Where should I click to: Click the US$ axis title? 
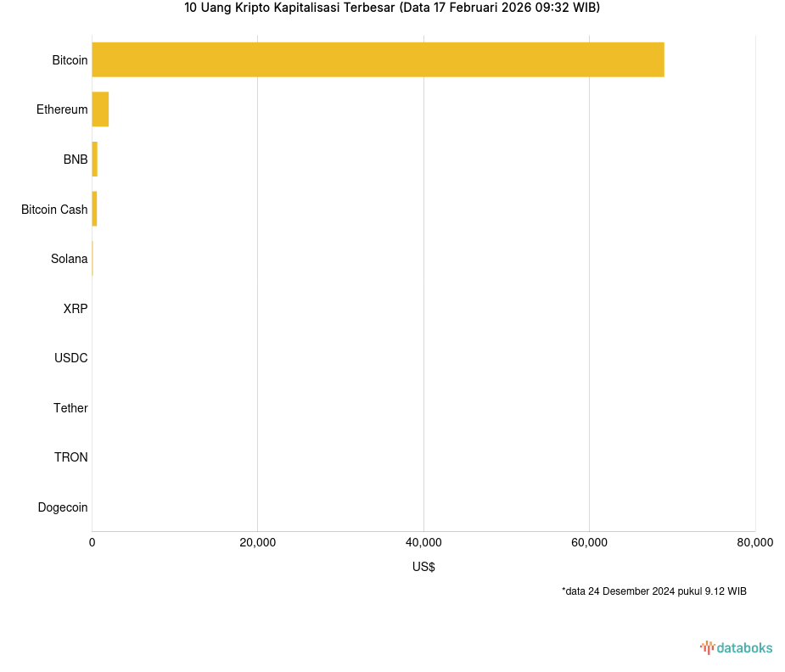point(423,567)
